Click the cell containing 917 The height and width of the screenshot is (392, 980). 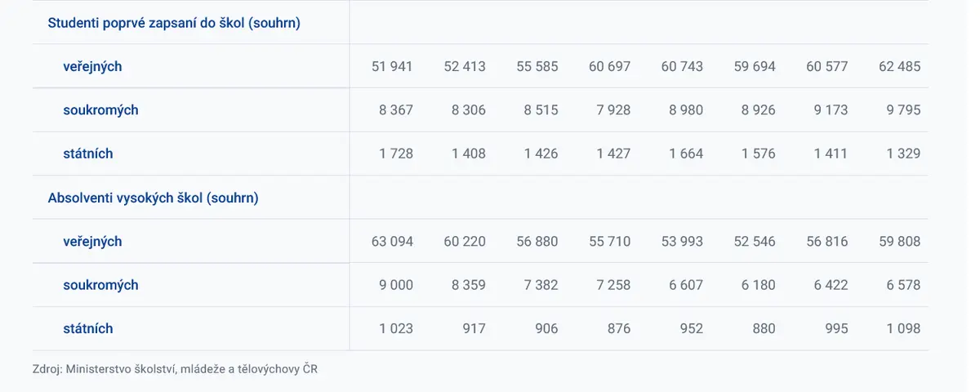coord(473,328)
